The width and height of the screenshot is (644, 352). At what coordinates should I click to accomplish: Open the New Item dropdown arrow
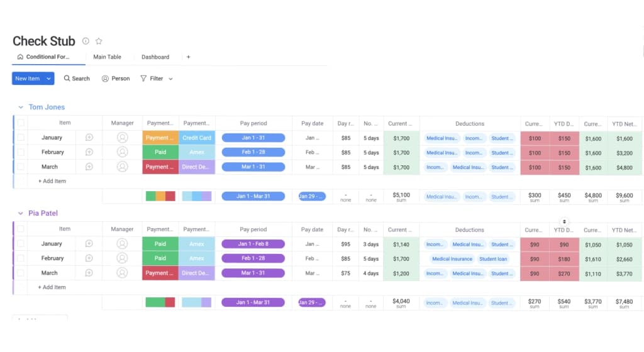coord(48,79)
